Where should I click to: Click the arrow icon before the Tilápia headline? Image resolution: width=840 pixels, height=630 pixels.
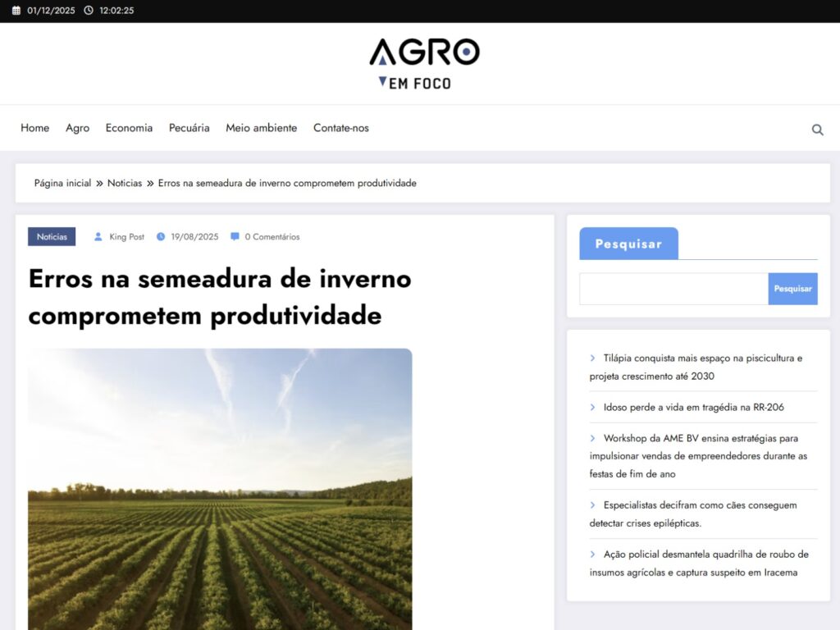593,358
